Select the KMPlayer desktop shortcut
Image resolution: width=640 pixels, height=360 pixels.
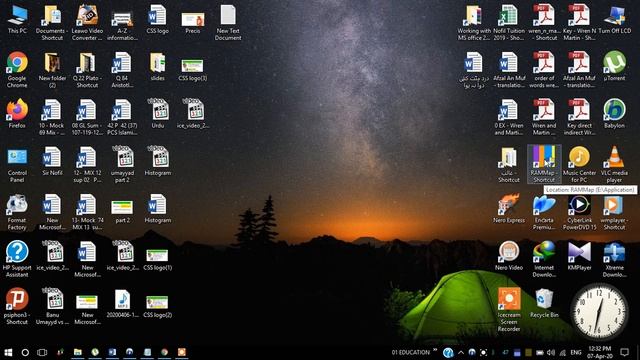pyautogui.click(x=580, y=256)
